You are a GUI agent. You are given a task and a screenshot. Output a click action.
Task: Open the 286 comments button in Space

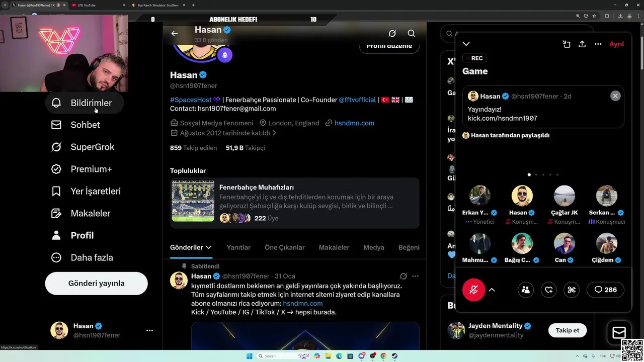[605, 290]
